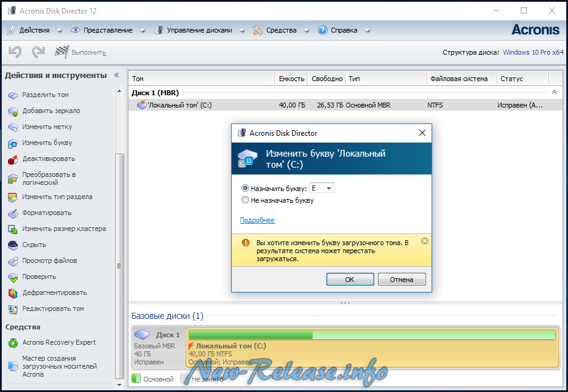
Task: Click the green usage bar of Локальный том (C:)
Action: coord(372,335)
